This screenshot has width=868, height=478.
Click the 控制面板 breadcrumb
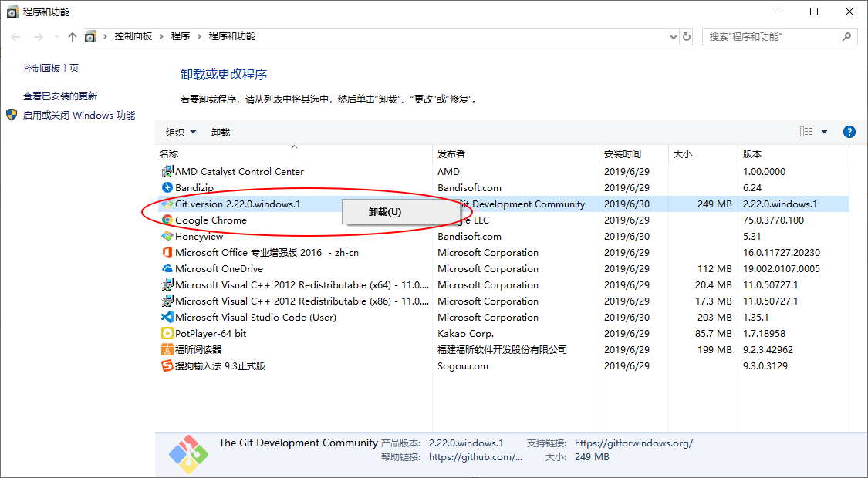(133, 36)
